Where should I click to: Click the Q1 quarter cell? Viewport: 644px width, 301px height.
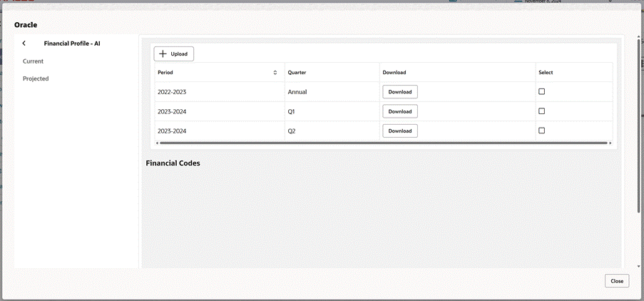tap(332, 111)
